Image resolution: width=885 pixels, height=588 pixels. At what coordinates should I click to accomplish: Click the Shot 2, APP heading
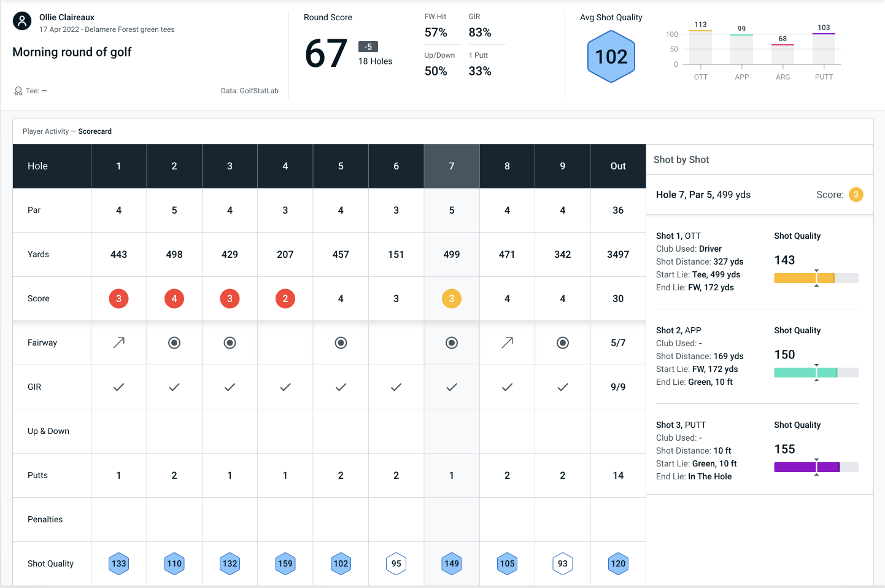tap(678, 330)
